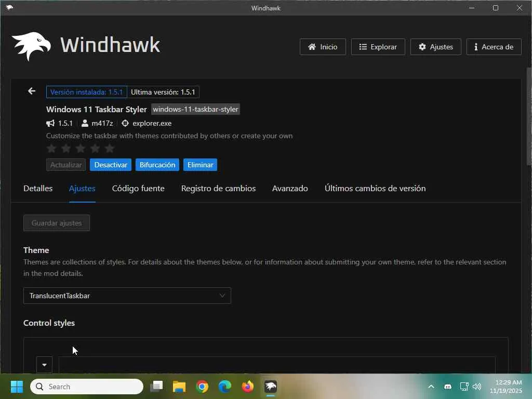
Task: Click the Desactivar button
Action: pos(111,165)
